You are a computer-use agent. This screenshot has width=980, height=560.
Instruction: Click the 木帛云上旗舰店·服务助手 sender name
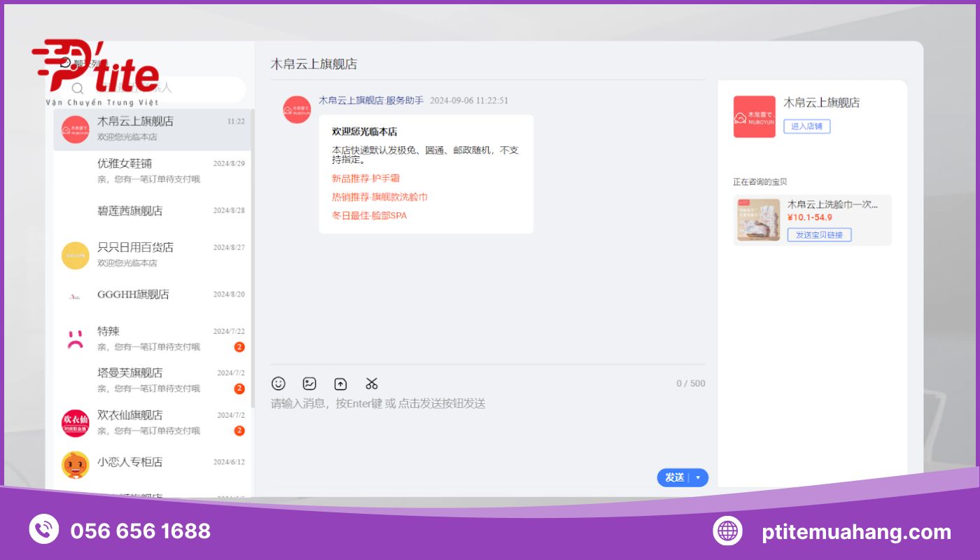pos(371,100)
